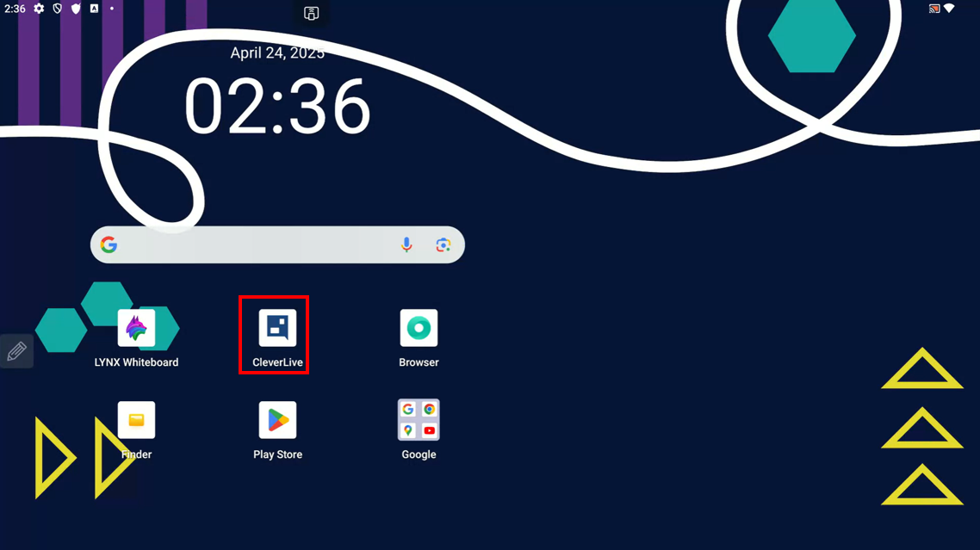Click the Wi-Fi status icon
Viewport: 980px width, 550px height.
point(949,9)
